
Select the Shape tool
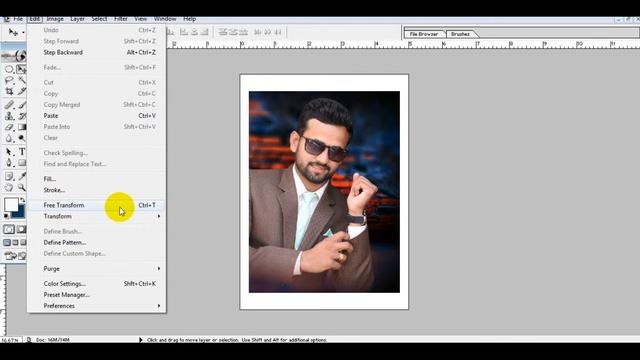coord(21,163)
